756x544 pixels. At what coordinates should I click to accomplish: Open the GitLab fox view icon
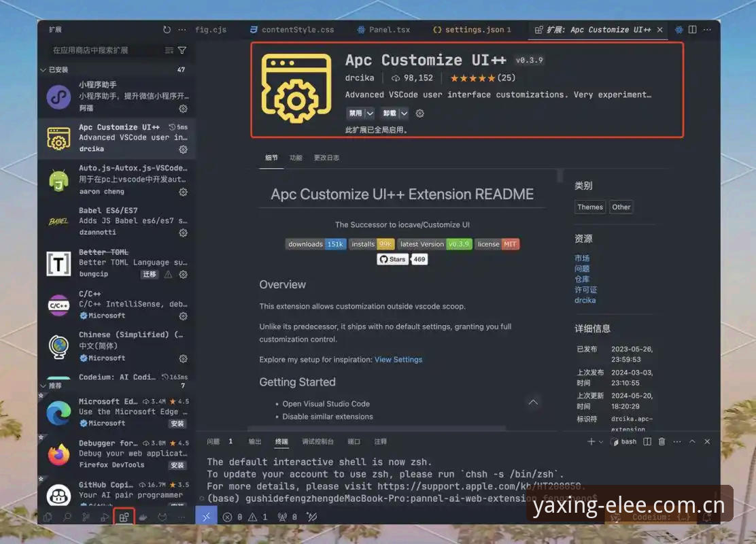(162, 517)
